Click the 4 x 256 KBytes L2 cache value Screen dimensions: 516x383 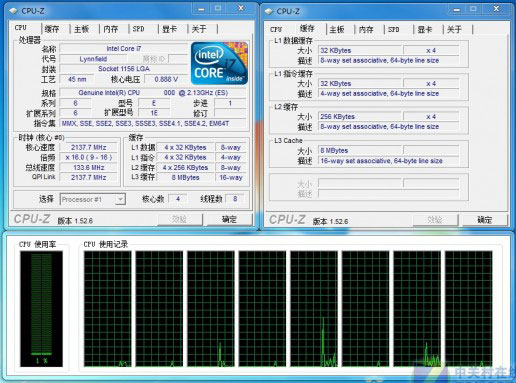tap(185, 167)
